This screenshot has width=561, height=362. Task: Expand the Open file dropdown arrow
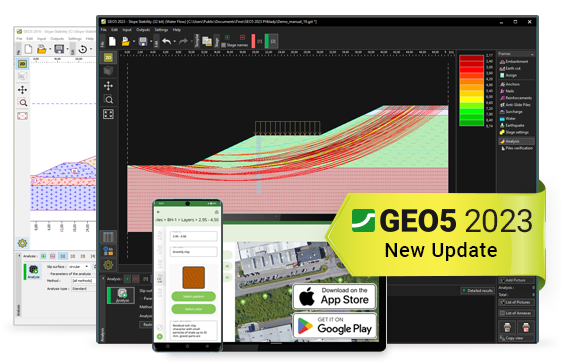(x=134, y=42)
